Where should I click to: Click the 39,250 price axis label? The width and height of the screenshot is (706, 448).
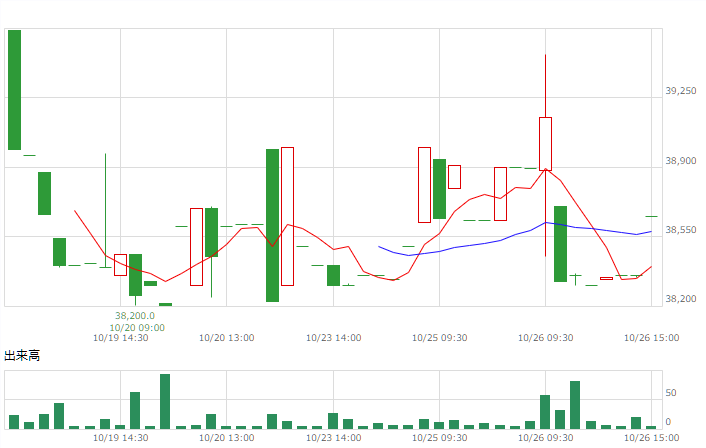tap(680, 91)
